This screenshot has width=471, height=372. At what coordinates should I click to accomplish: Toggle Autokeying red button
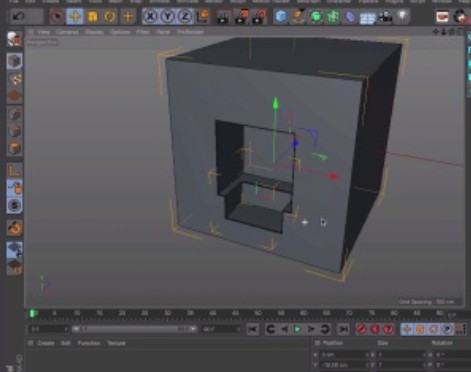coord(375,329)
